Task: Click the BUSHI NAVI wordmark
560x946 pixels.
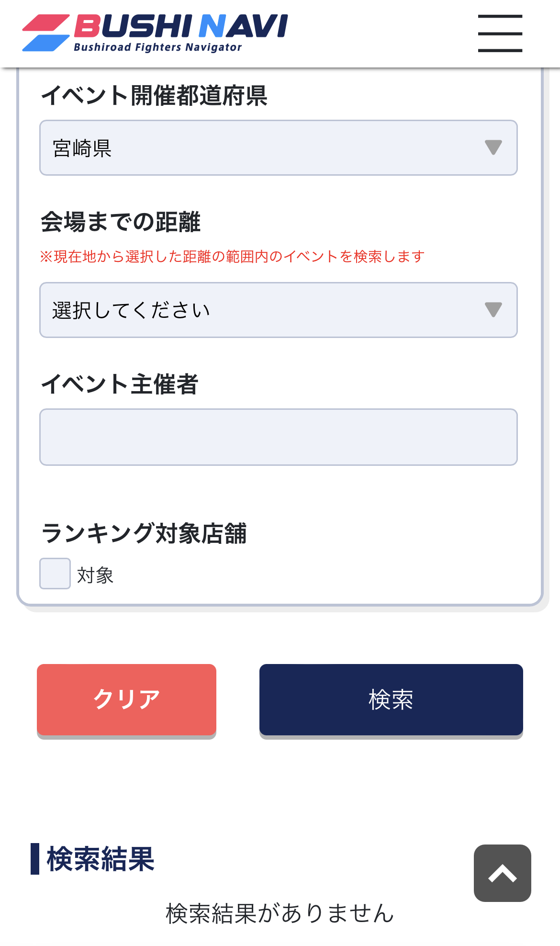Action: (181, 26)
